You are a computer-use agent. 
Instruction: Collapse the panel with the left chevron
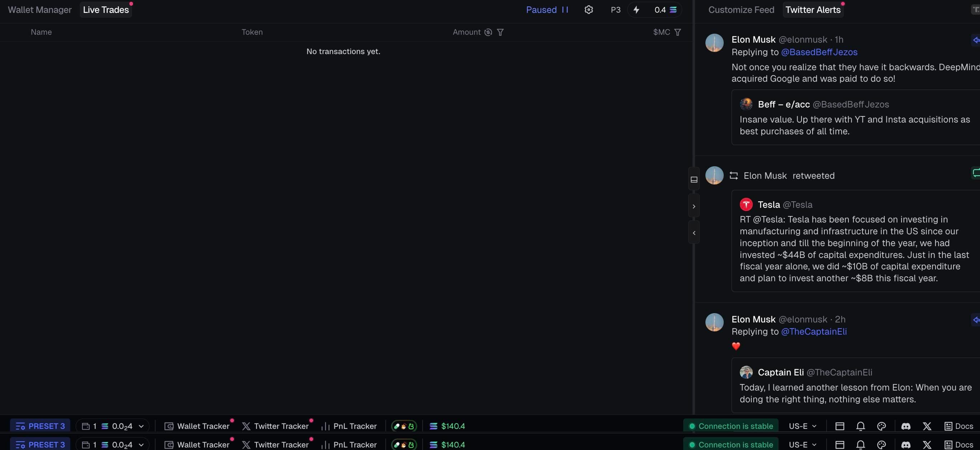[x=694, y=233]
